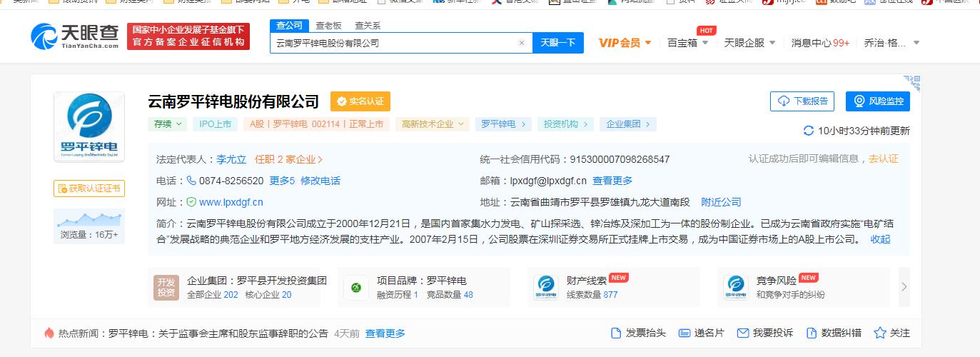980x357 pixels.
Task: Click the 财产线索 card logo icon
Action: 546,287
